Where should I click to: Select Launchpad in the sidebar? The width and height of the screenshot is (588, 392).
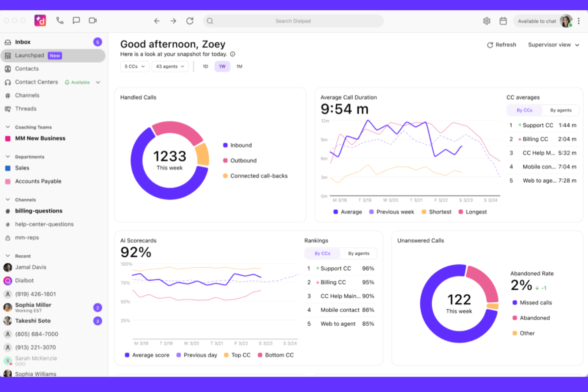coord(30,56)
